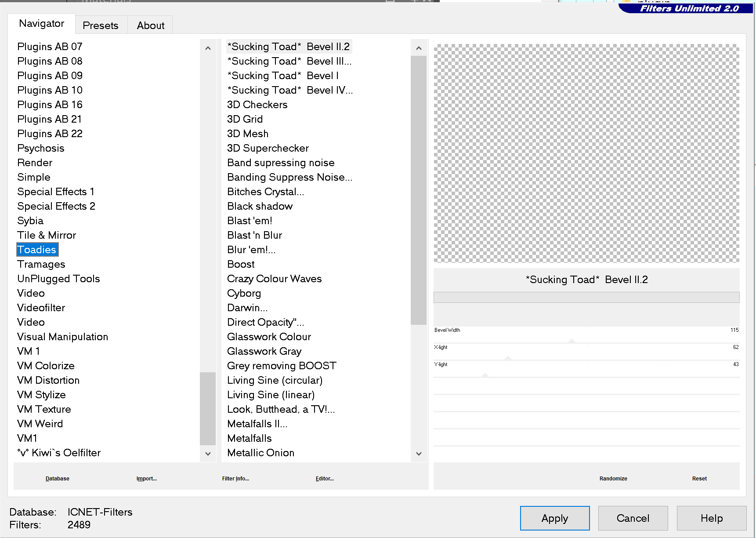Switch to the Presets tab

click(100, 25)
